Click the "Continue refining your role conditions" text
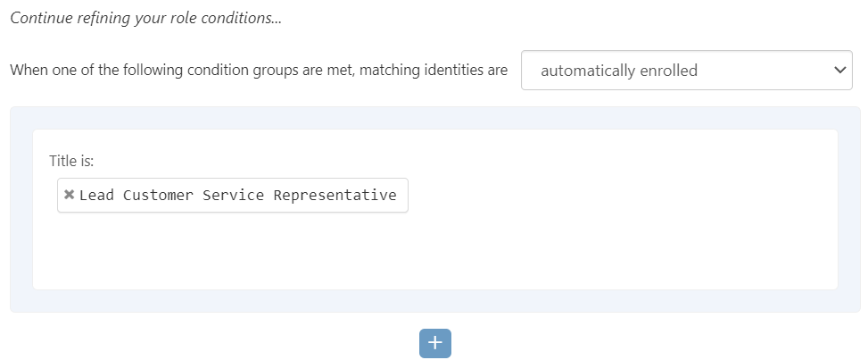Image resolution: width=868 pixels, height=360 pixels. point(145,18)
